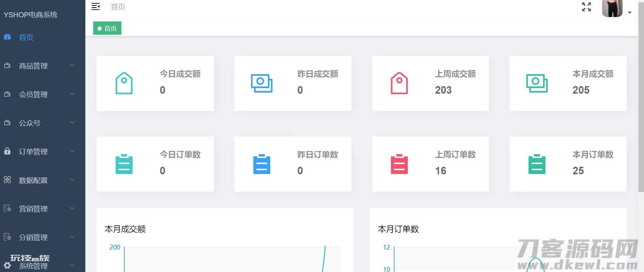Click dashboard icon beside 首页
The height and width of the screenshot is (272, 644).
[7, 37]
